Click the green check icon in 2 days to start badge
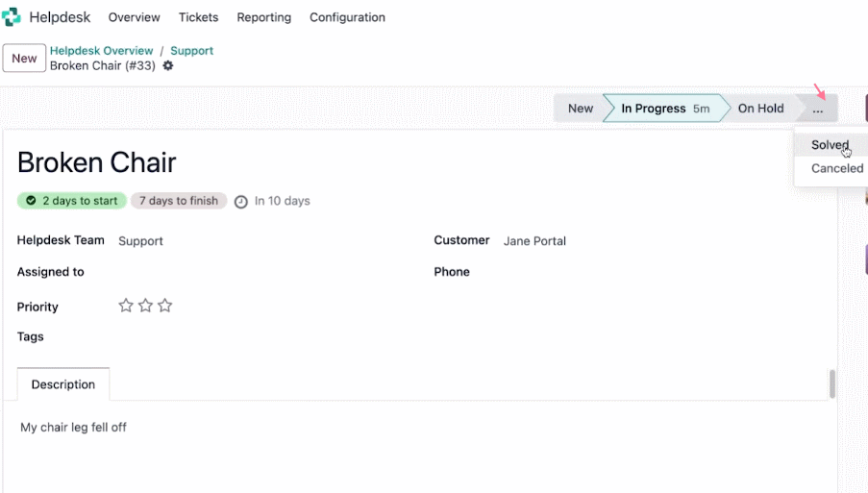The height and width of the screenshot is (493, 868). [x=31, y=200]
